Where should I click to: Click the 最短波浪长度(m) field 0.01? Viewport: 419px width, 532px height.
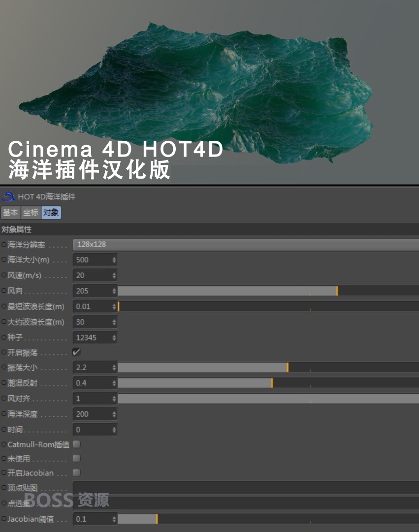tap(92, 307)
